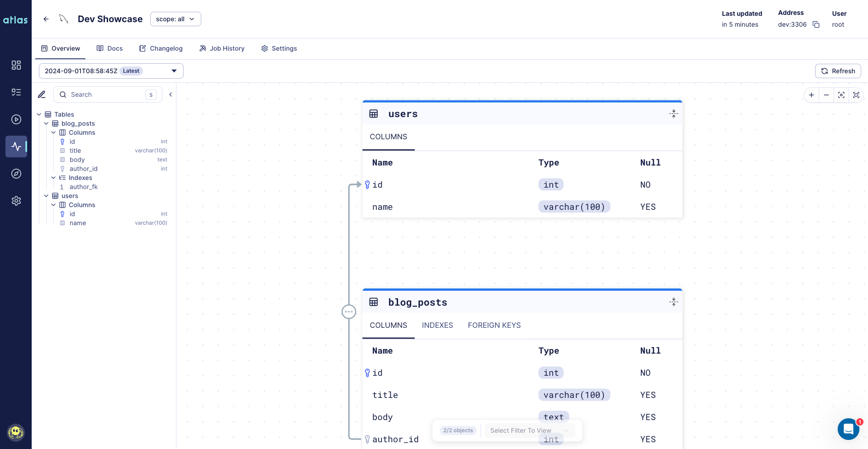Open the sidebar Settings gear icon
The image size is (868, 449).
(x=16, y=201)
